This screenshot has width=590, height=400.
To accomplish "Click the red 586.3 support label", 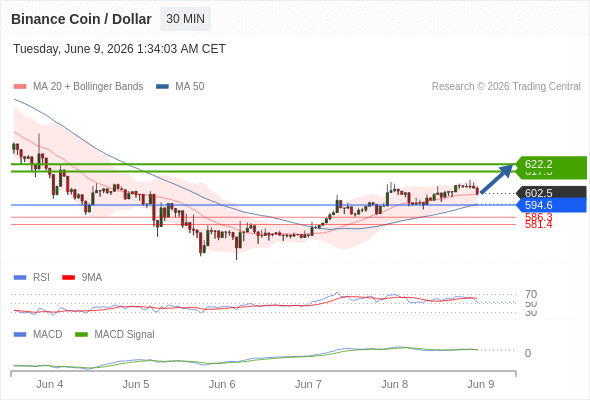I will [538, 216].
